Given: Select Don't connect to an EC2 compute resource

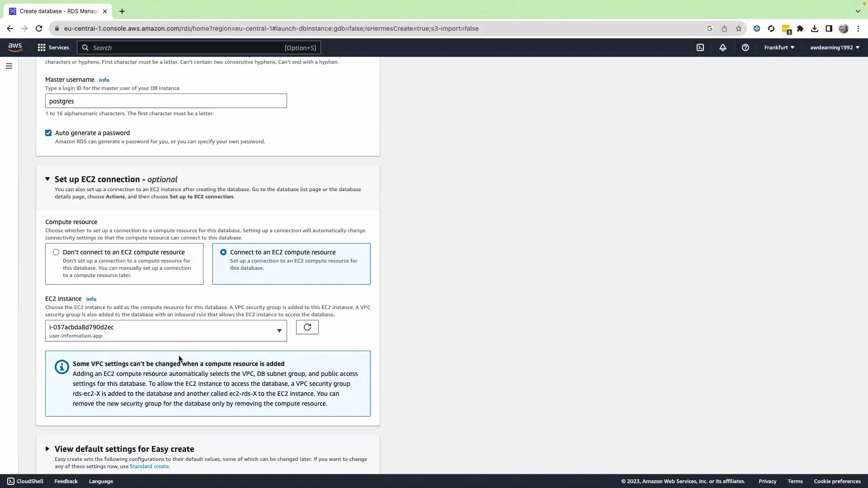Looking at the screenshot, I should [x=56, y=252].
